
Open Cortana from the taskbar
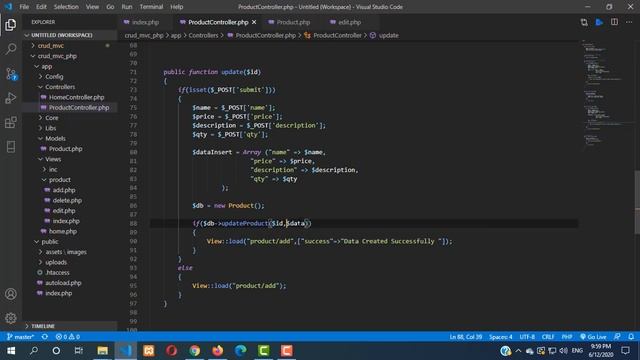56,351
